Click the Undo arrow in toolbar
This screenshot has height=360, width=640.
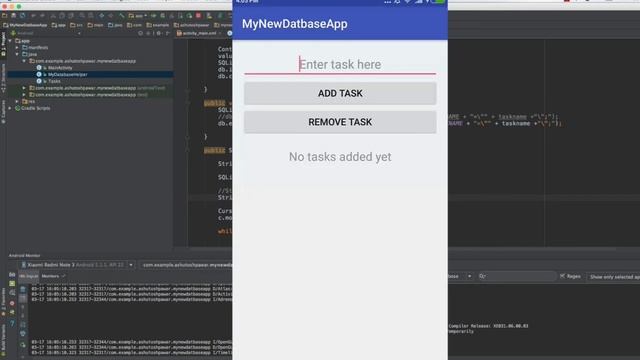[x=33, y=16]
